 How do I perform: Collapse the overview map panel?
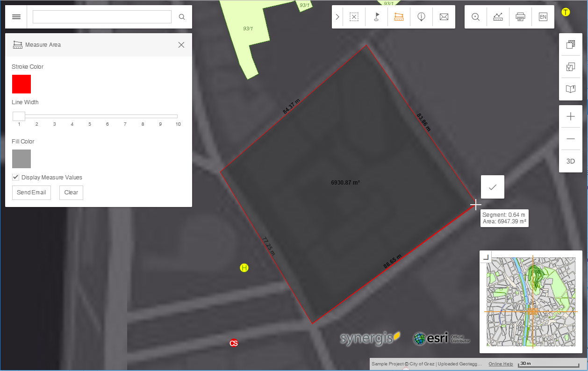pos(486,256)
